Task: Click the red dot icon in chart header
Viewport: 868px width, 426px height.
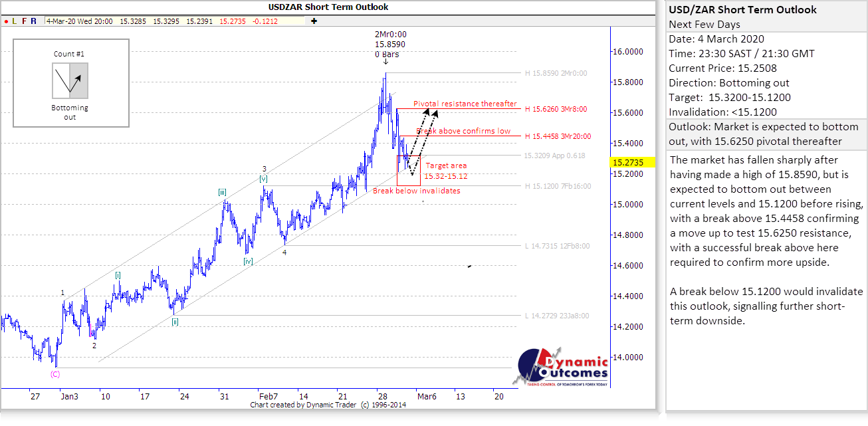Action: tap(6, 21)
